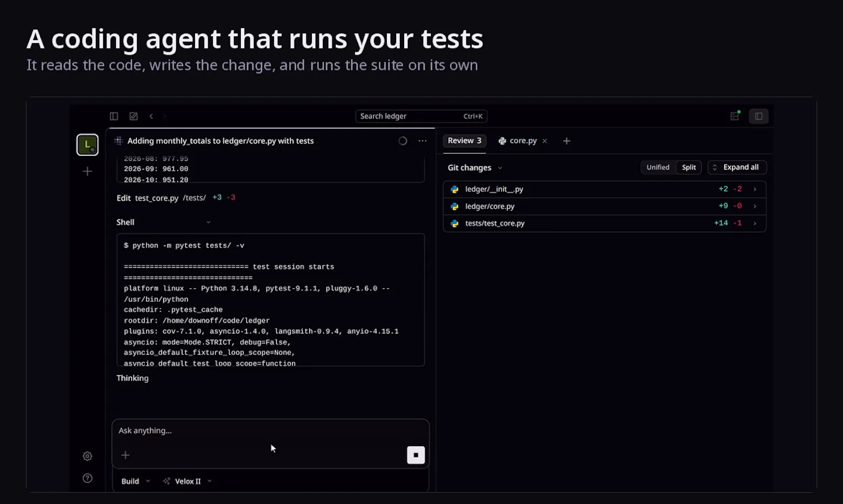
Task: Select the L project avatar
Action: (87, 145)
